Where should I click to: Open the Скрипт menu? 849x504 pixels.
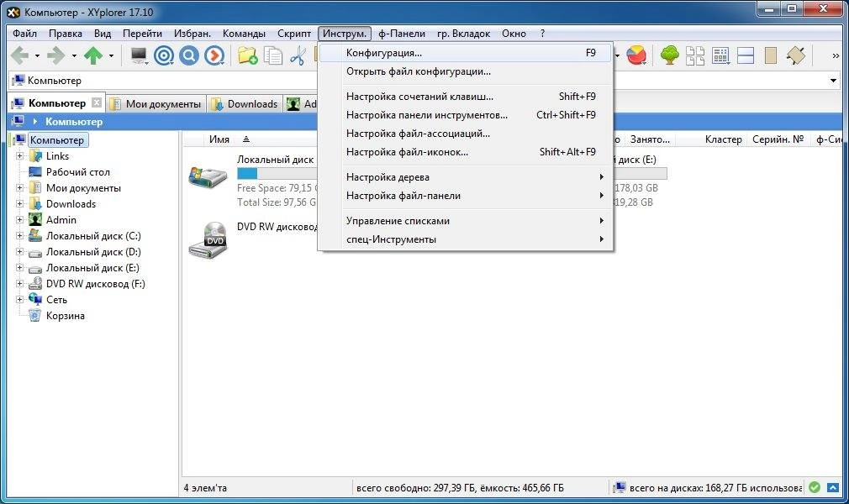(294, 34)
